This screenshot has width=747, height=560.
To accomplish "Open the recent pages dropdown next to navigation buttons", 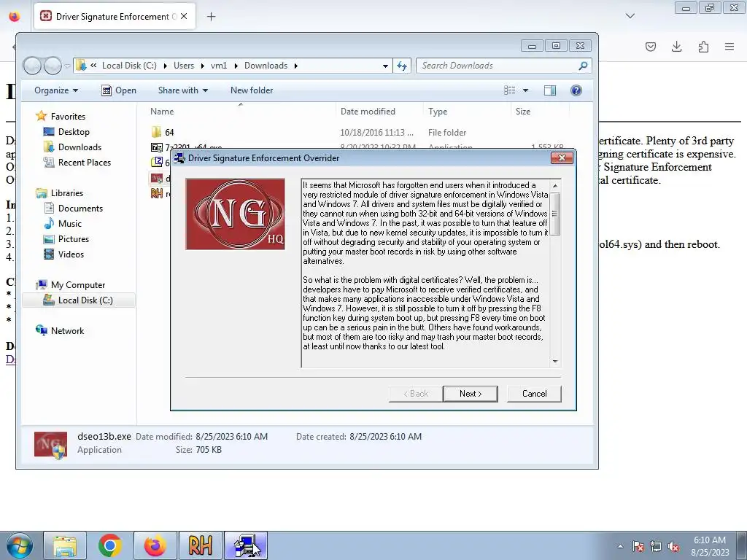I will [67, 66].
